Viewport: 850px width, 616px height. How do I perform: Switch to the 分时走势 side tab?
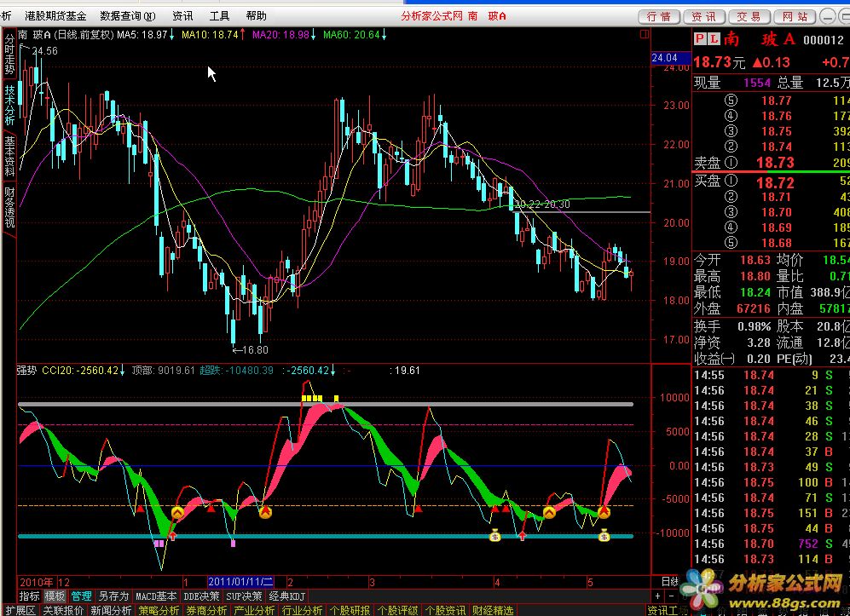pos(9,55)
